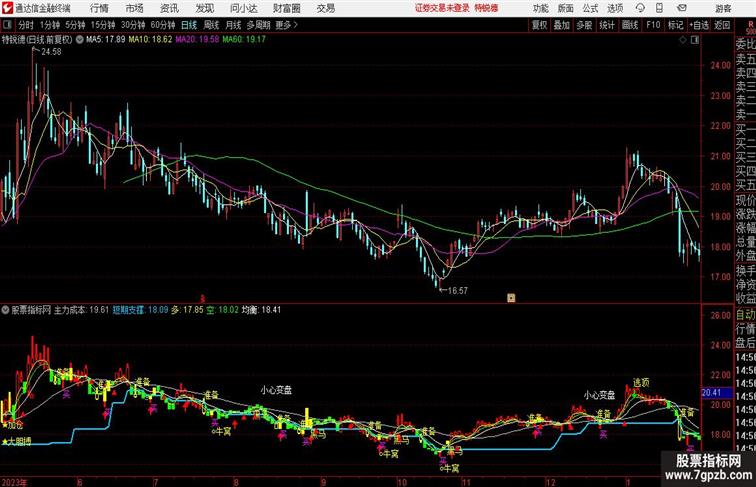
Task: Click the 自动 label in side panel
Action: pos(745,315)
